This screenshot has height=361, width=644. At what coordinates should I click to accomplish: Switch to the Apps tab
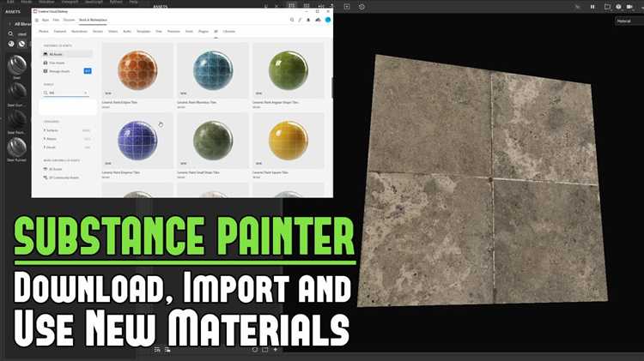46,20
